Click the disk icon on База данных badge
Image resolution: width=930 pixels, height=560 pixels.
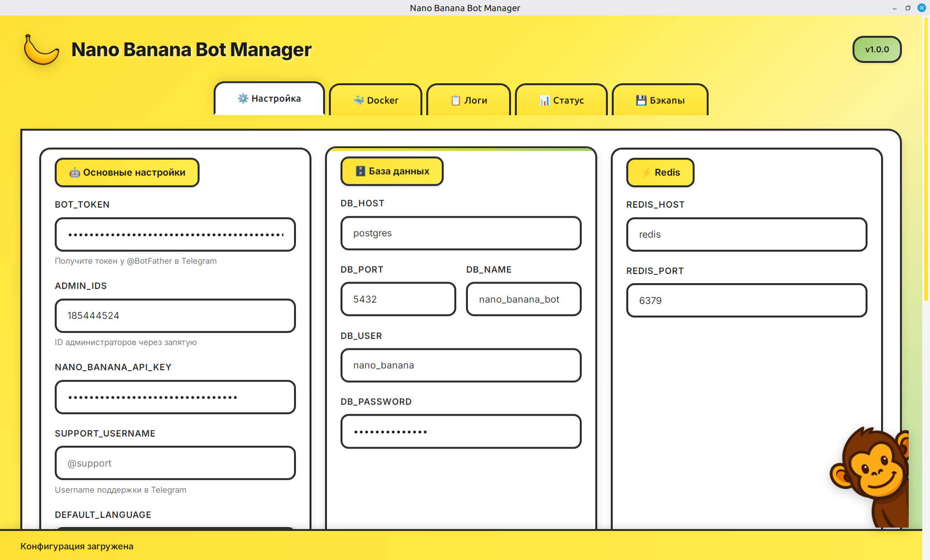click(x=360, y=171)
